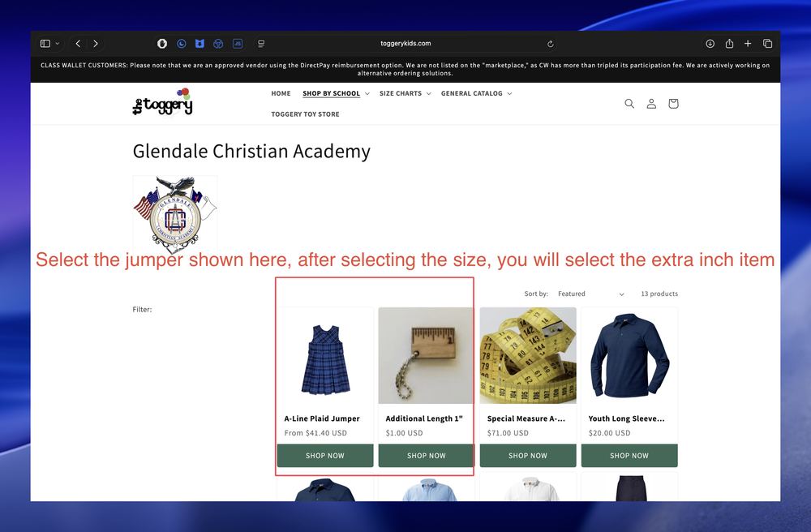Click the $71.00 USD price text
Viewport: 811px width, 532px height.
click(x=508, y=433)
